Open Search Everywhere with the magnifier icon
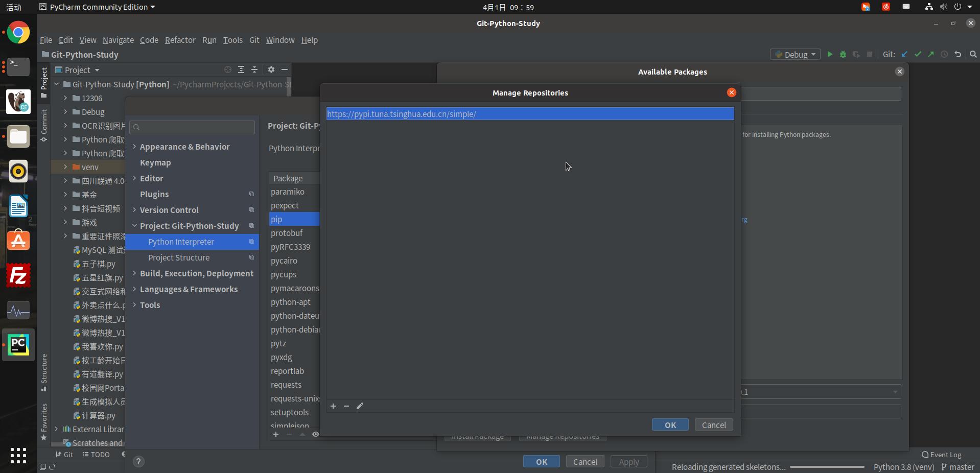 coord(973,54)
